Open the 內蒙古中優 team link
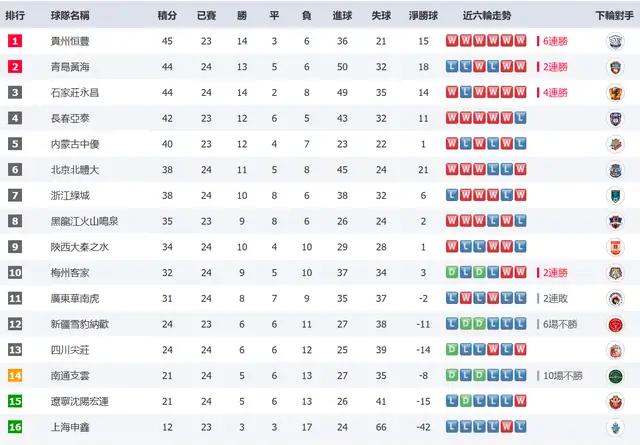The image size is (640, 445). click(x=74, y=144)
